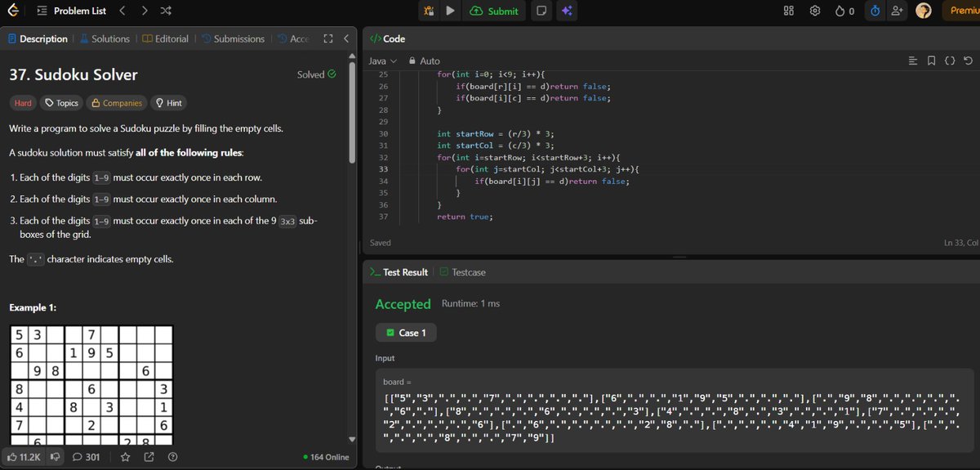Switch to the Description tab
The width and height of the screenshot is (980, 470).
coord(38,38)
